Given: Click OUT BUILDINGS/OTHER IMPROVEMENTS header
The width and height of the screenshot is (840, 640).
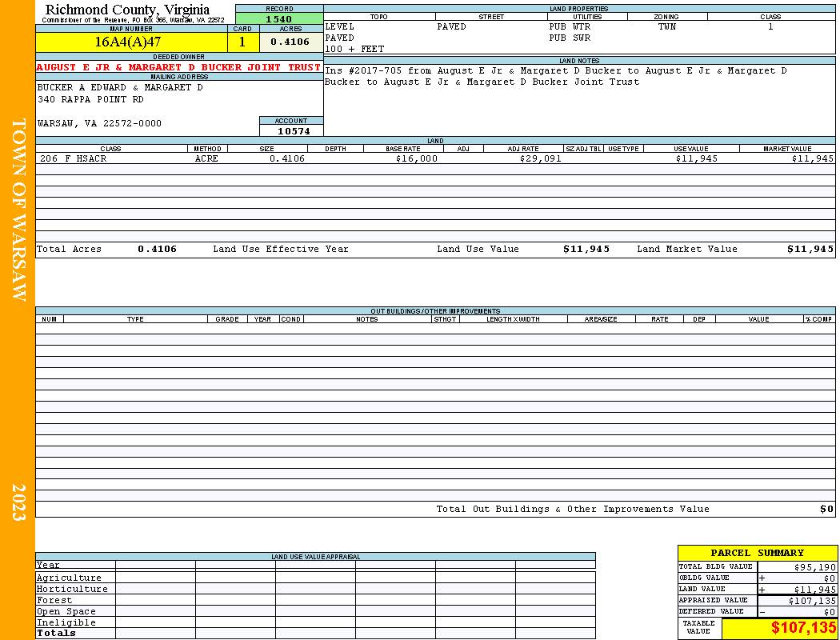Looking at the screenshot, I should point(435,311).
